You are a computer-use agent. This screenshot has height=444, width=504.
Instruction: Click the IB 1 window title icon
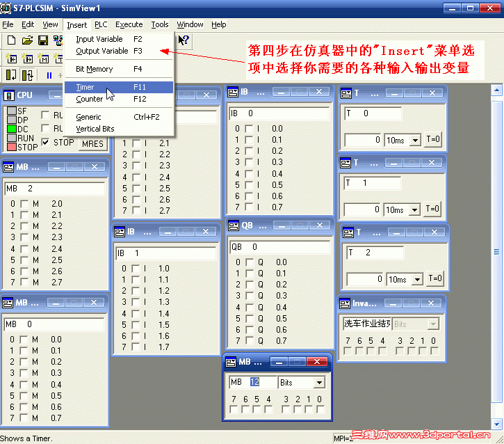[120, 232]
